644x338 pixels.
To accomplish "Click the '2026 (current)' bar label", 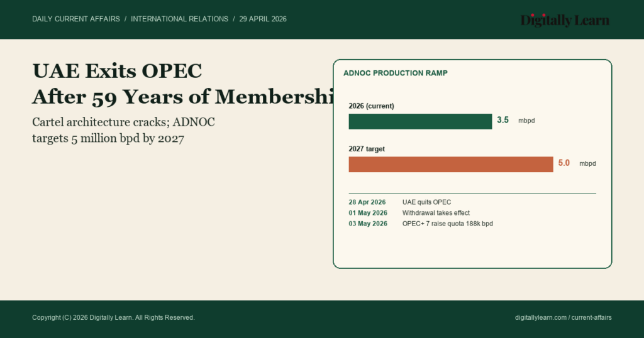I will click(371, 106).
